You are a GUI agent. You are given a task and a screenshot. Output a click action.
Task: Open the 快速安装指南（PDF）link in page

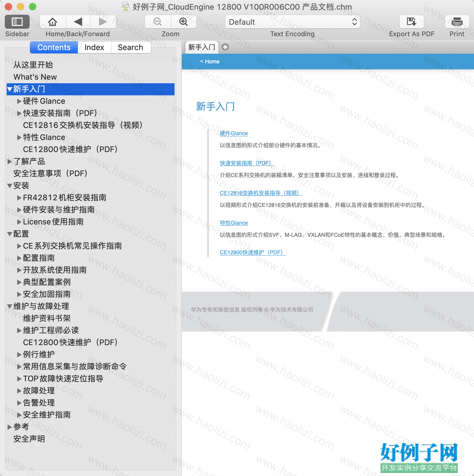tap(247, 163)
